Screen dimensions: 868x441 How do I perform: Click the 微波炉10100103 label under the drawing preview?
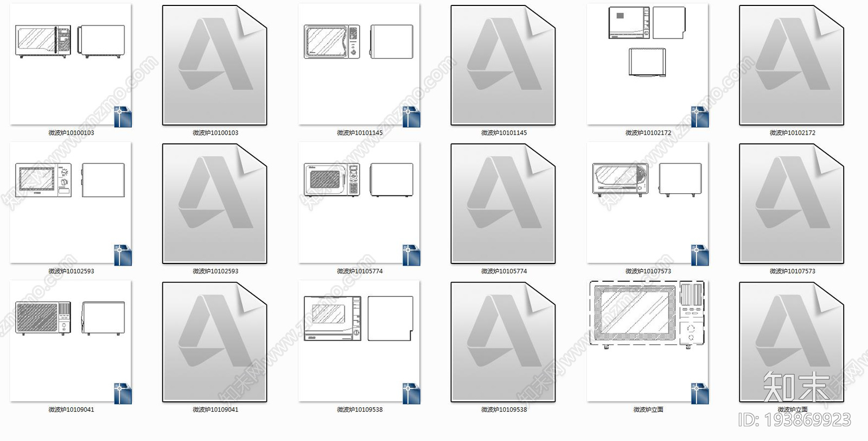pos(71,133)
